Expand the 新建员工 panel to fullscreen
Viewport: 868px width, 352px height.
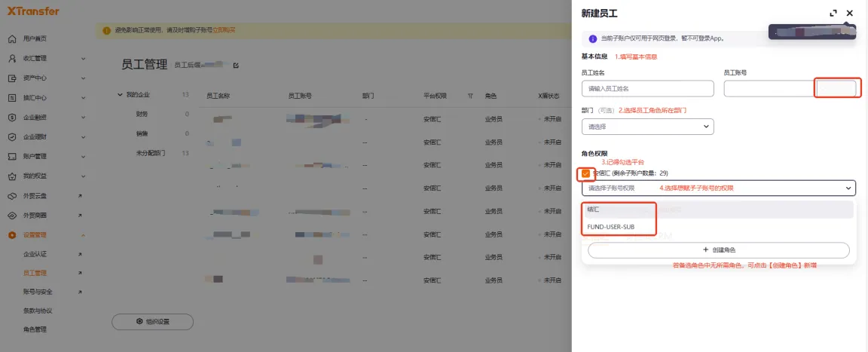tap(833, 14)
